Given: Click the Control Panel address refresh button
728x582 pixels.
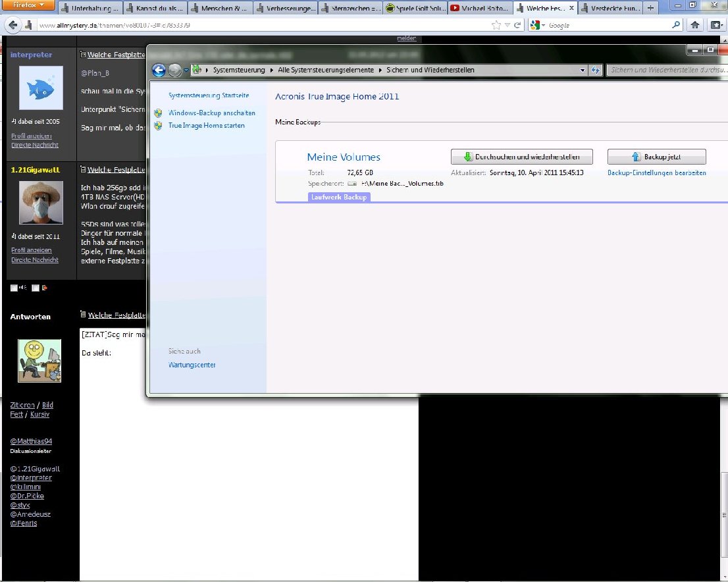Looking at the screenshot, I should pos(595,70).
